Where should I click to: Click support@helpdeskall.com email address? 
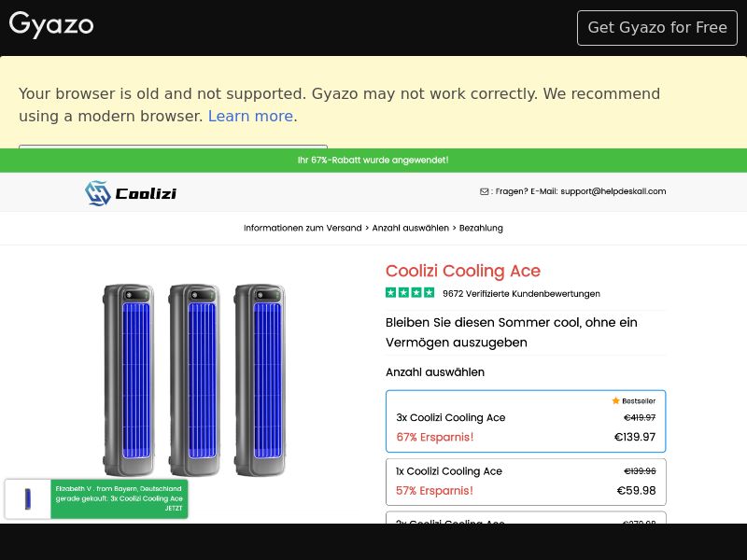[x=613, y=191]
